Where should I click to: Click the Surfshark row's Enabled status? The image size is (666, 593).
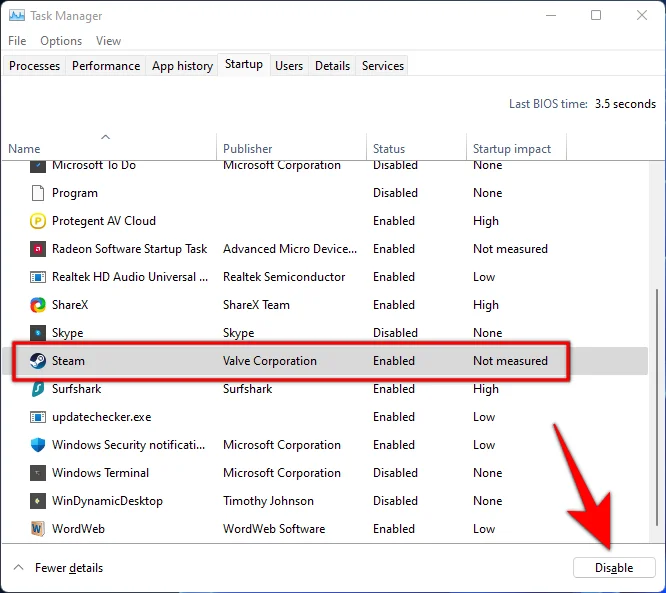pos(394,389)
